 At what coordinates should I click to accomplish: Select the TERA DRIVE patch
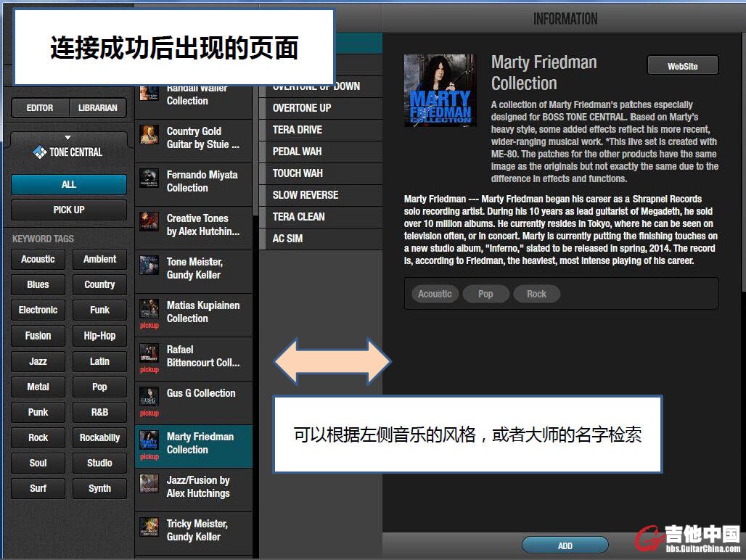[x=298, y=129]
